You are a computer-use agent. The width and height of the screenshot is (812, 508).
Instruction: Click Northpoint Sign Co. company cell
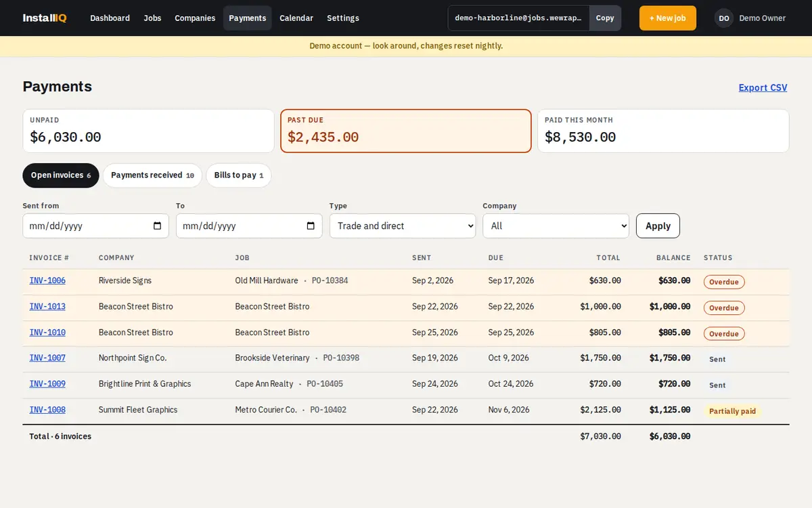133,358
